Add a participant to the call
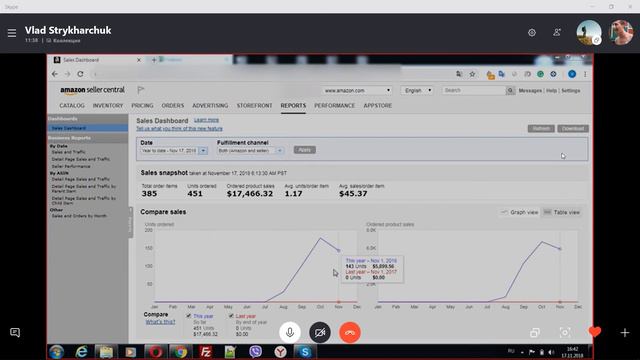The width and height of the screenshot is (640, 360). coord(557,33)
